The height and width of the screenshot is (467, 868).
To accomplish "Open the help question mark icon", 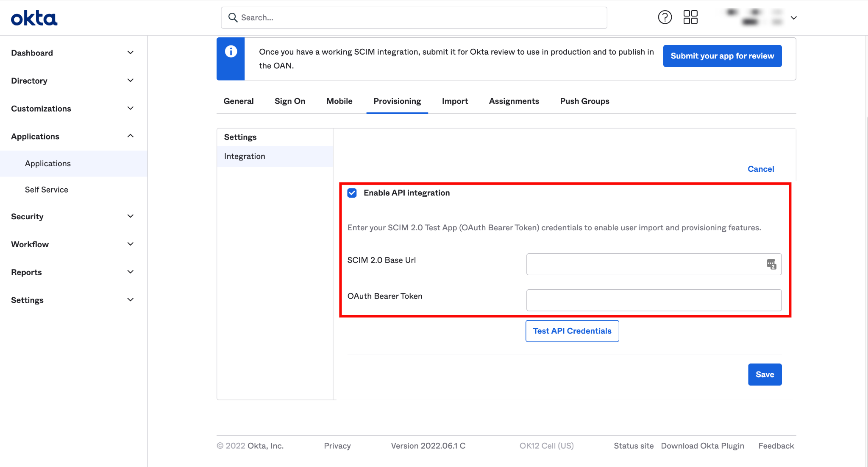I will (x=665, y=17).
